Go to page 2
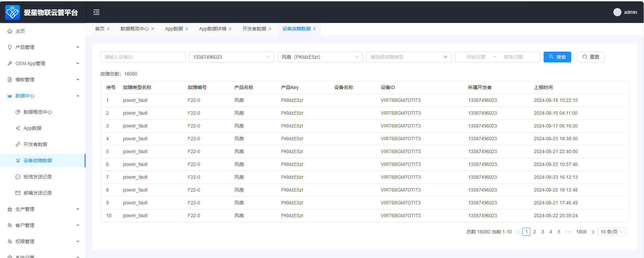Viewport: 644px width, 258px height. click(x=534, y=232)
